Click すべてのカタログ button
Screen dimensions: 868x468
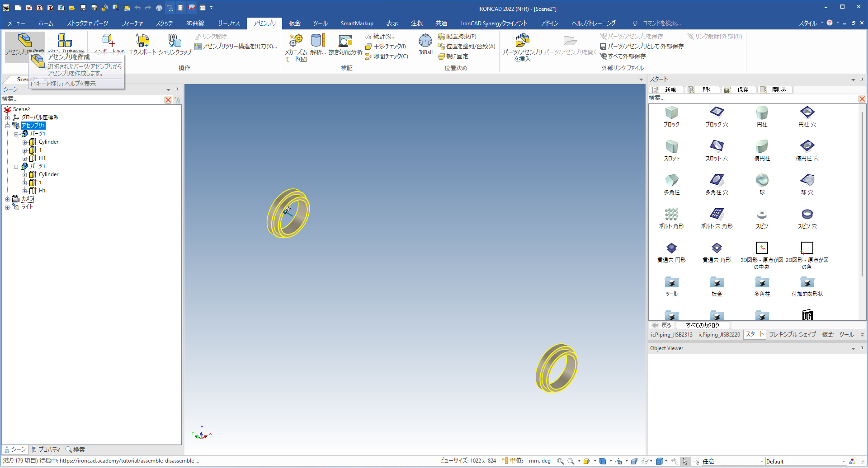point(703,325)
